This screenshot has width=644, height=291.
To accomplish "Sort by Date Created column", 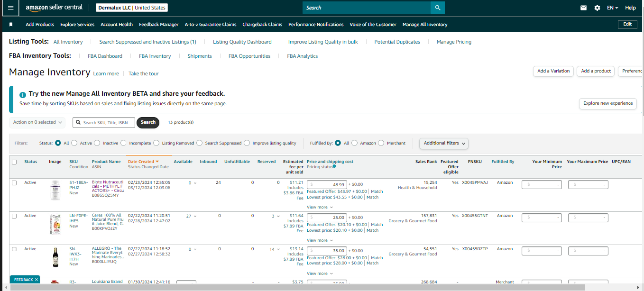I will pos(143,162).
